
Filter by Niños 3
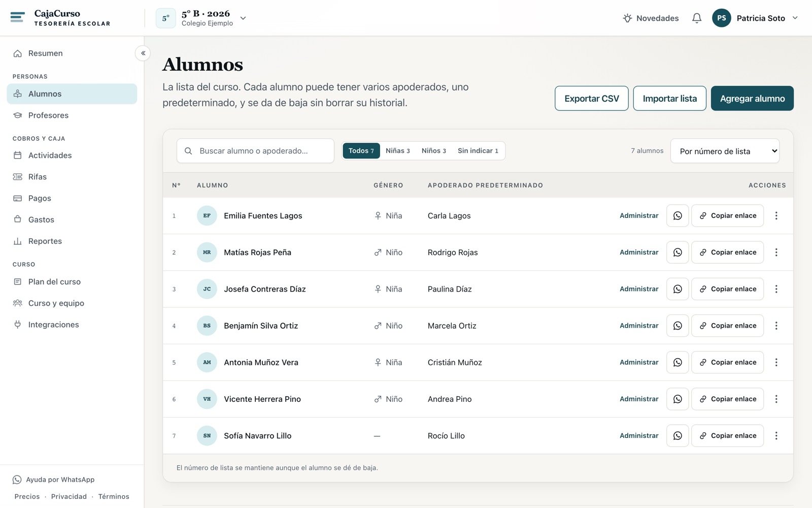(x=434, y=151)
